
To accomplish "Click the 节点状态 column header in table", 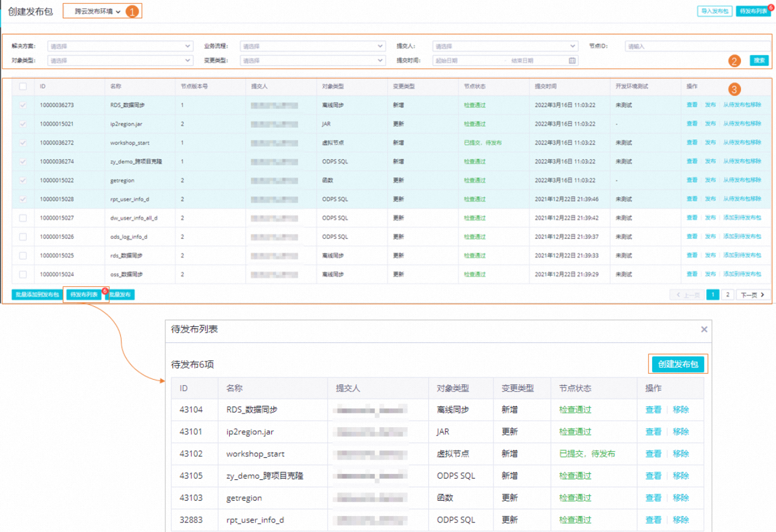I will (474, 86).
